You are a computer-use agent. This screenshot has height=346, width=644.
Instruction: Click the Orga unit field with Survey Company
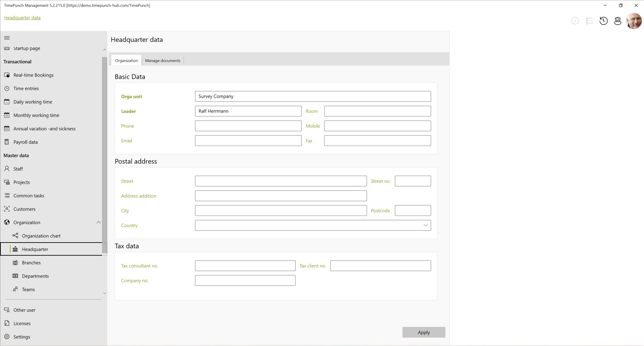point(313,96)
